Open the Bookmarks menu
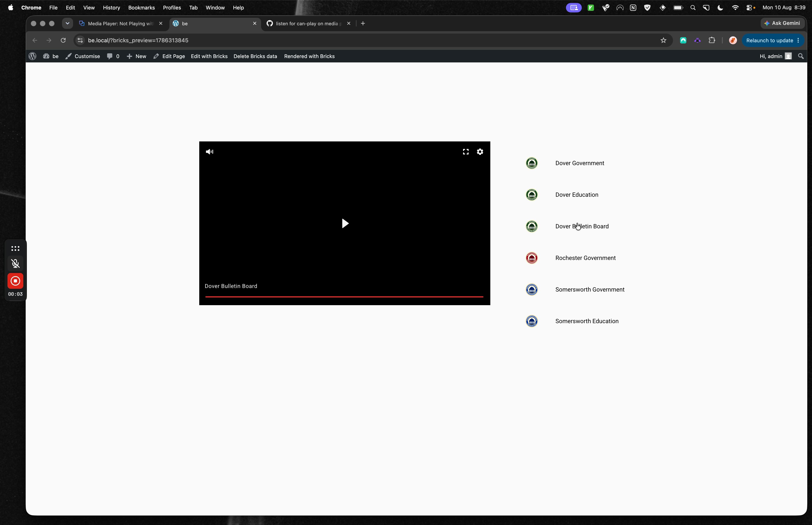812x525 pixels. pyautogui.click(x=141, y=8)
